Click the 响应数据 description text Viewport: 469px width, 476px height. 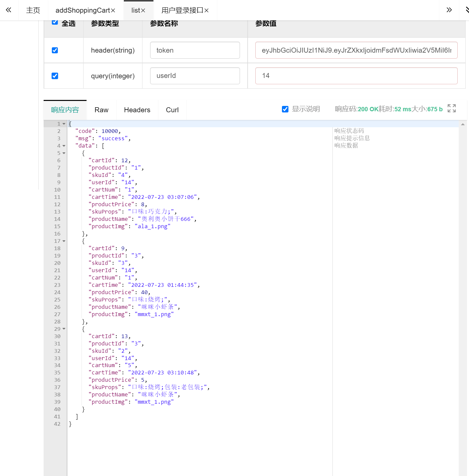click(x=346, y=146)
